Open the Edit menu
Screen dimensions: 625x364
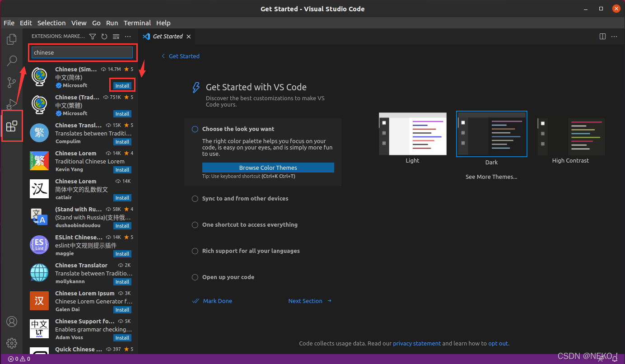[x=26, y=23]
